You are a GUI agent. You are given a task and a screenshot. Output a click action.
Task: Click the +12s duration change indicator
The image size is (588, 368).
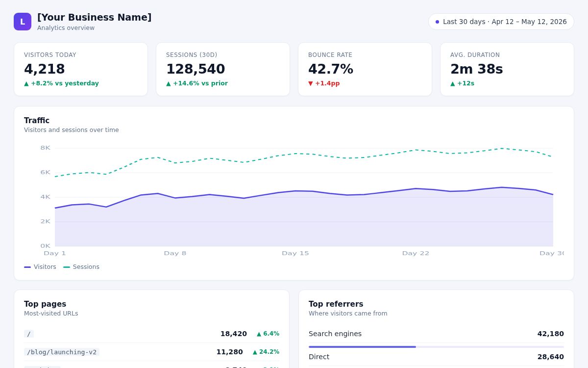462,83
